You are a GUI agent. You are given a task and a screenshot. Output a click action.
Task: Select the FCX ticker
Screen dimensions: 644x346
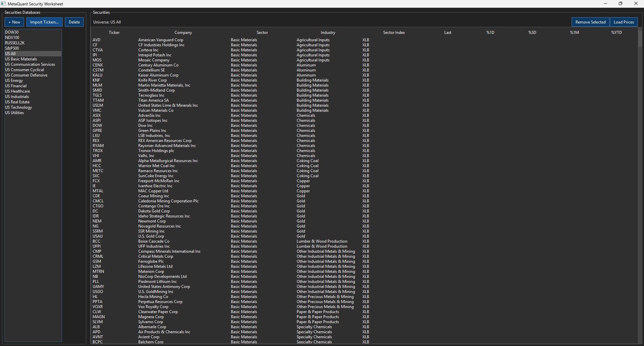click(x=96, y=181)
